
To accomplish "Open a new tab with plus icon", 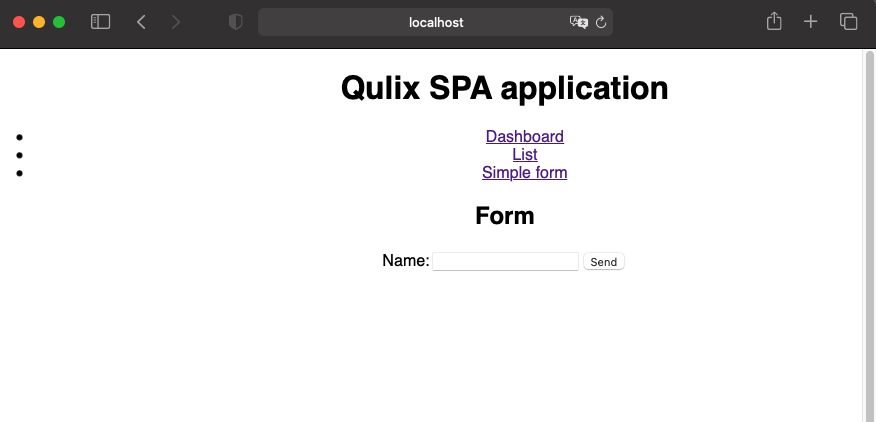I will (811, 22).
